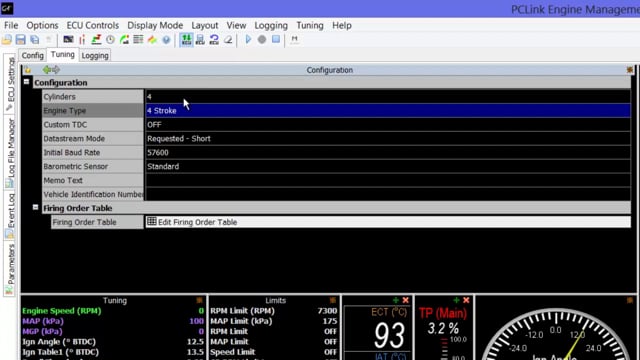Open the Event Log side tab
Image resolution: width=640 pixels, height=360 pixels.
click(x=10, y=216)
